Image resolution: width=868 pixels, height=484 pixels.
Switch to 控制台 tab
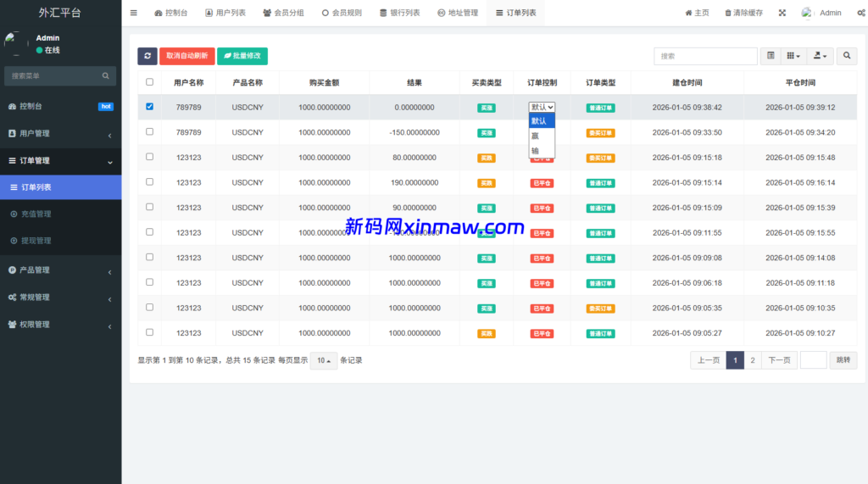pyautogui.click(x=170, y=13)
